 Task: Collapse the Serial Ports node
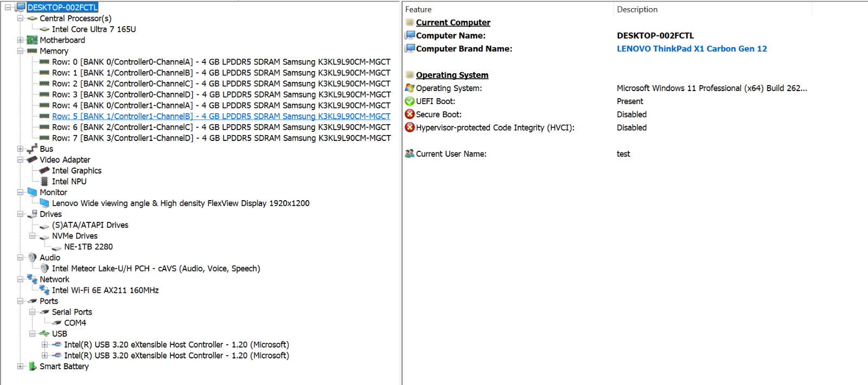(x=33, y=312)
